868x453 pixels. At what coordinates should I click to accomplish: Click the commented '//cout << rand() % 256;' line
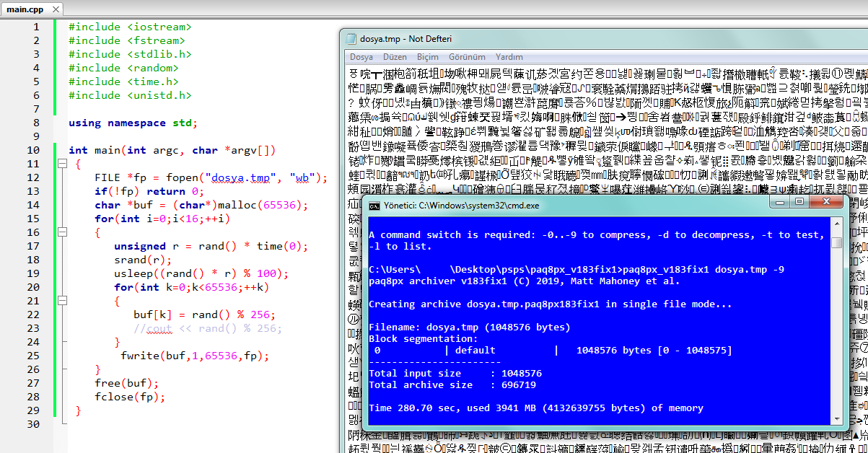208,328
